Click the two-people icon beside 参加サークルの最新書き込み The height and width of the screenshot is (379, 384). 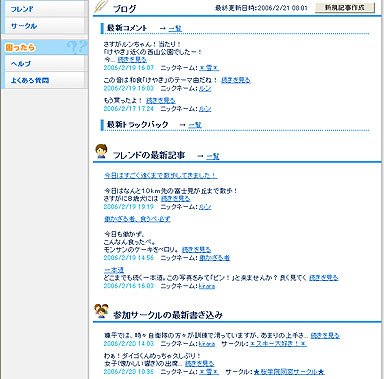pos(101,311)
